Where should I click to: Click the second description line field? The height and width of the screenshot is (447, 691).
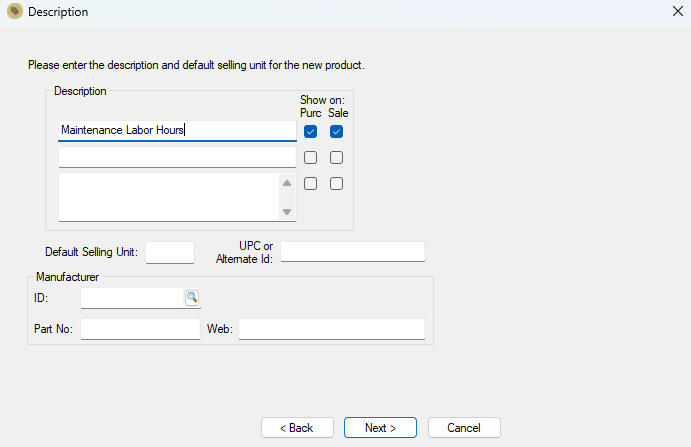pos(177,157)
